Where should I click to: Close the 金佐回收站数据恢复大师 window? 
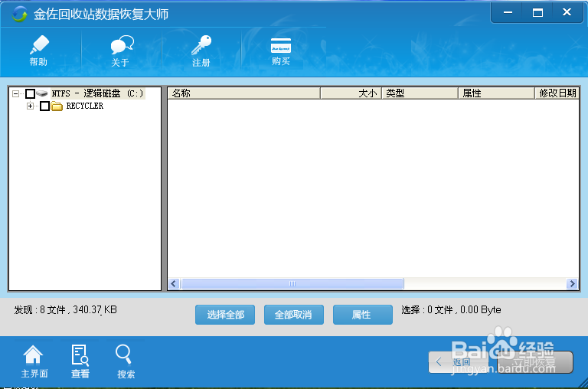[x=567, y=13]
